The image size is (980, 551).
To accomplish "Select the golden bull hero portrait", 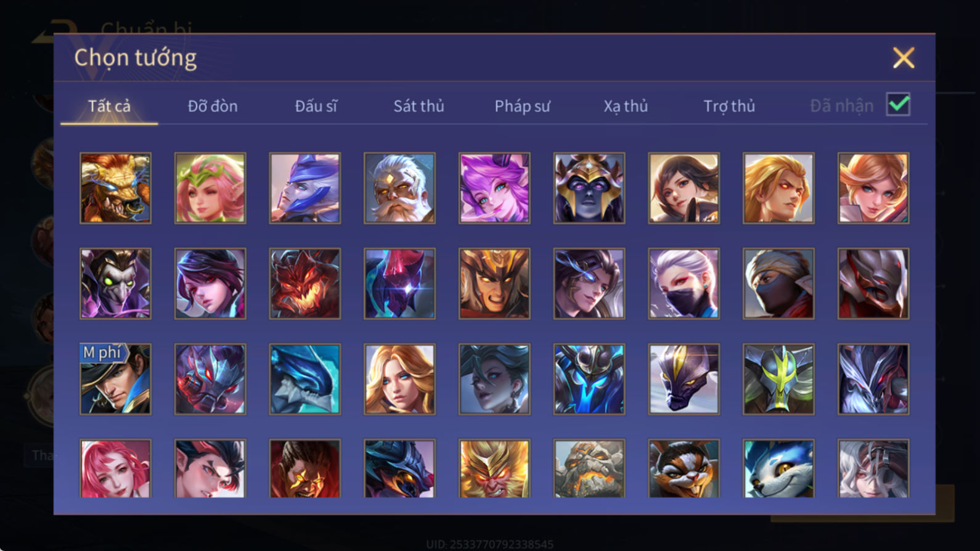I will (115, 188).
